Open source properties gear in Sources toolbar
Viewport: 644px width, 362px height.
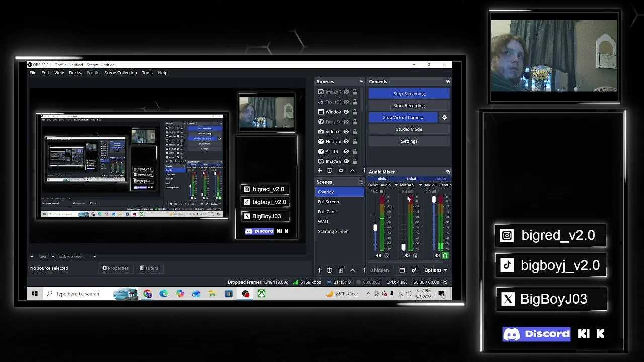341,170
